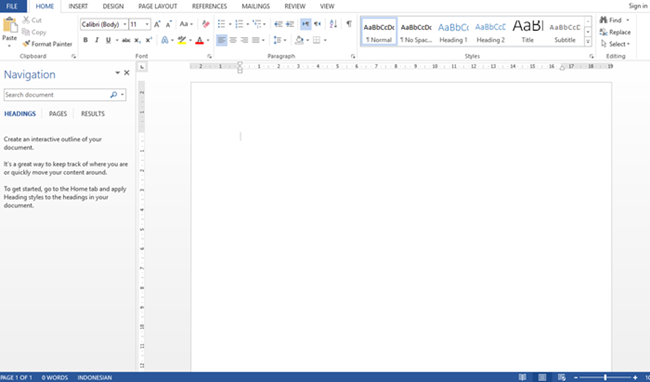Show paragraph marks with pilcrow icon

(x=349, y=24)
